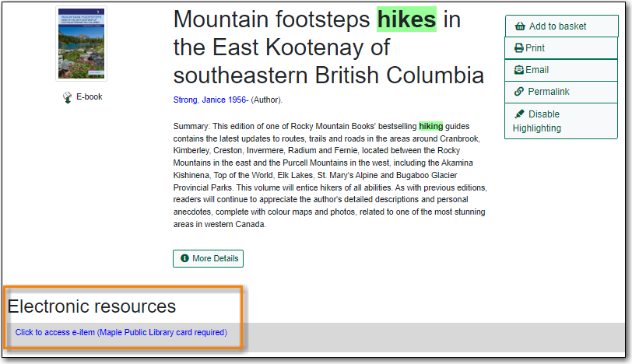Email this record using the Email button
Image resolution: width=632 pixels, height=364 pixels.
(x=561, y=70)
